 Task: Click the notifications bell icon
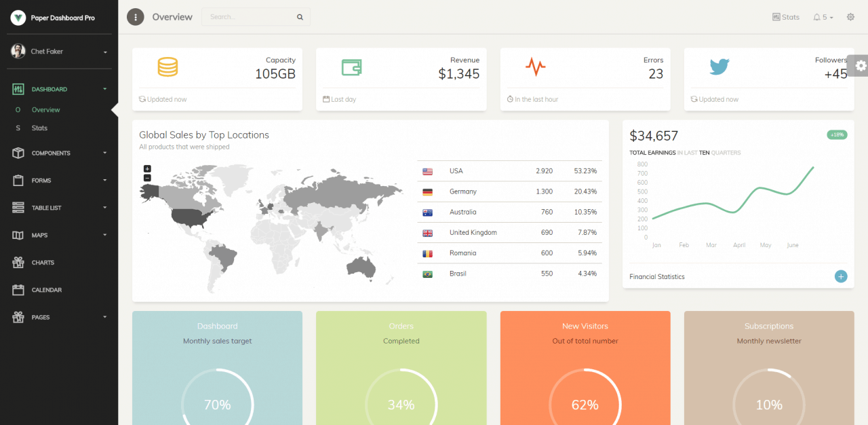click(816, 17)
